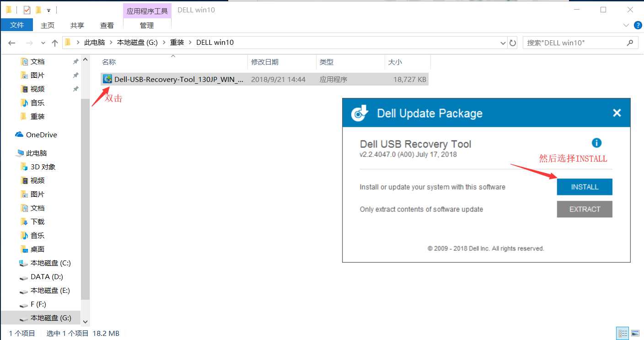Click 本地磁盘 (G:) in the address bar
Image resolution: width=644 pixels, height=340 pixels.
click(x=137, y=42)
